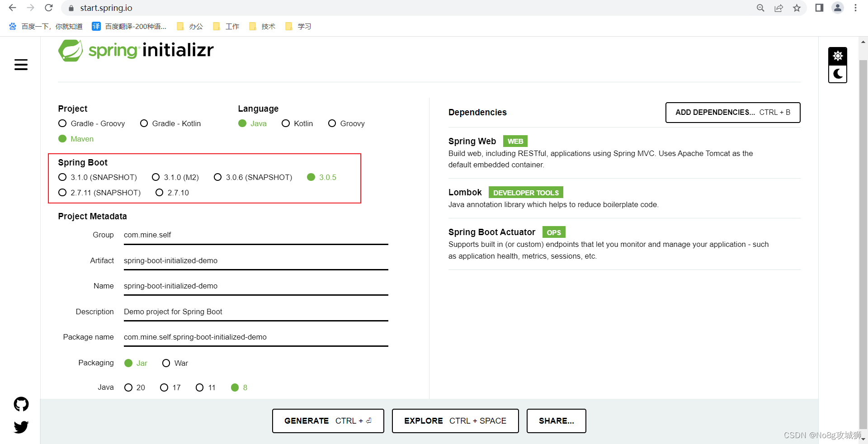The height and width of the screenshot is (444, 868).
Task: Select Java version 20
Action: click(x=135, y=387)
